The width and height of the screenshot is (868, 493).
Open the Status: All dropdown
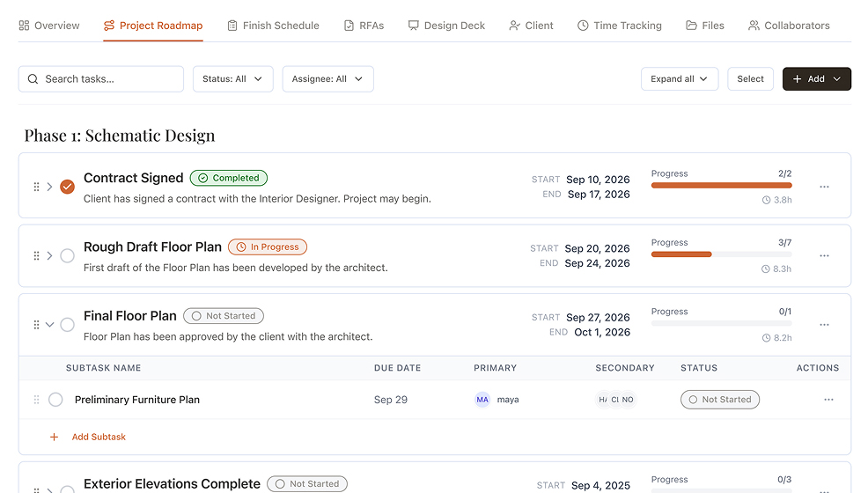[233, 79]
